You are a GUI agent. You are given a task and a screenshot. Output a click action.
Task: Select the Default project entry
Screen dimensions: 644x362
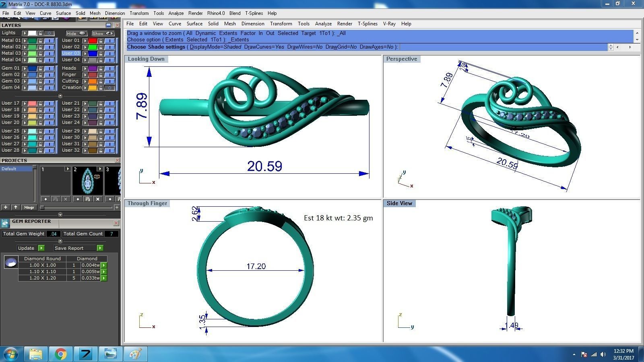pyautogui.click(x=16, y=169)
